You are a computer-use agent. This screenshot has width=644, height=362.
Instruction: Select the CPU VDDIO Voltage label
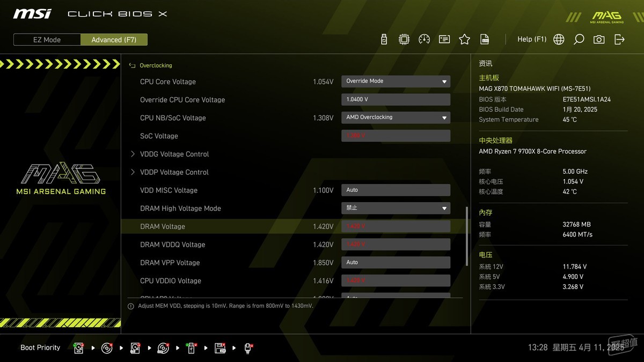pos(171,281)
